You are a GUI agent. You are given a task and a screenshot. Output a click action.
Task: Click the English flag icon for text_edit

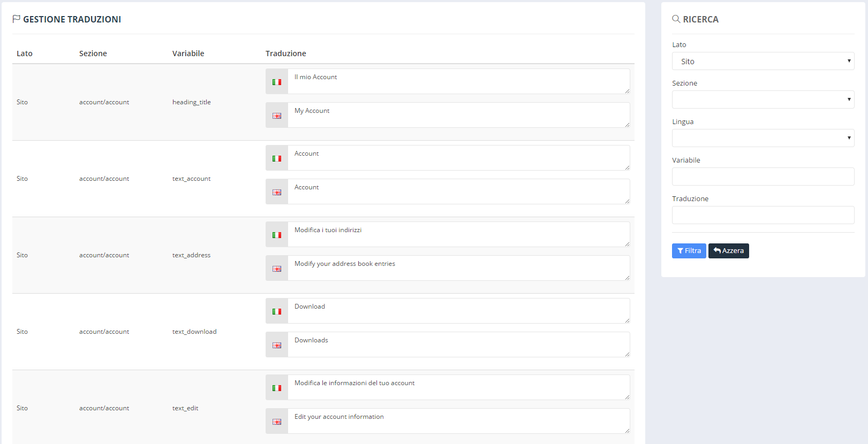coord(277,422)
